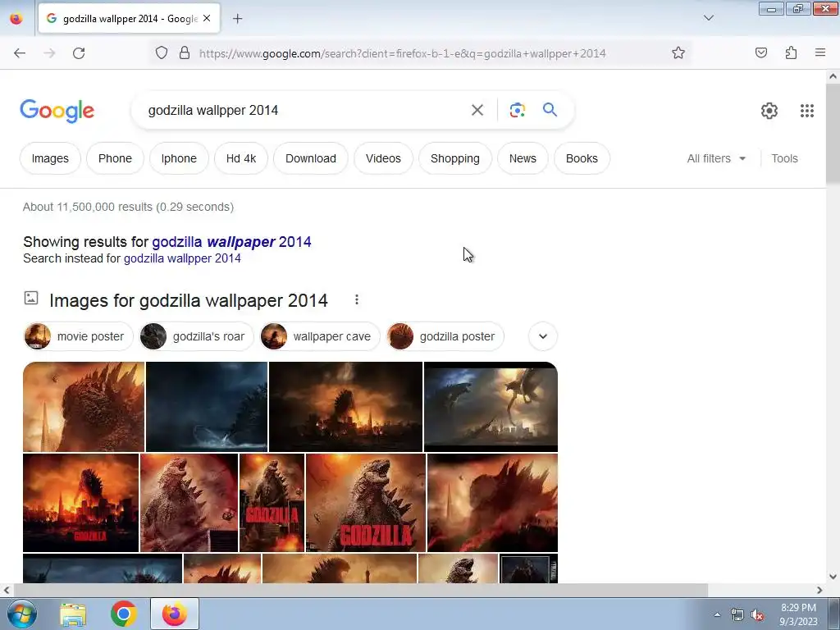840x630 pixels.
Task: Select the Hd 4k filter chip
Action: (241, 158)
